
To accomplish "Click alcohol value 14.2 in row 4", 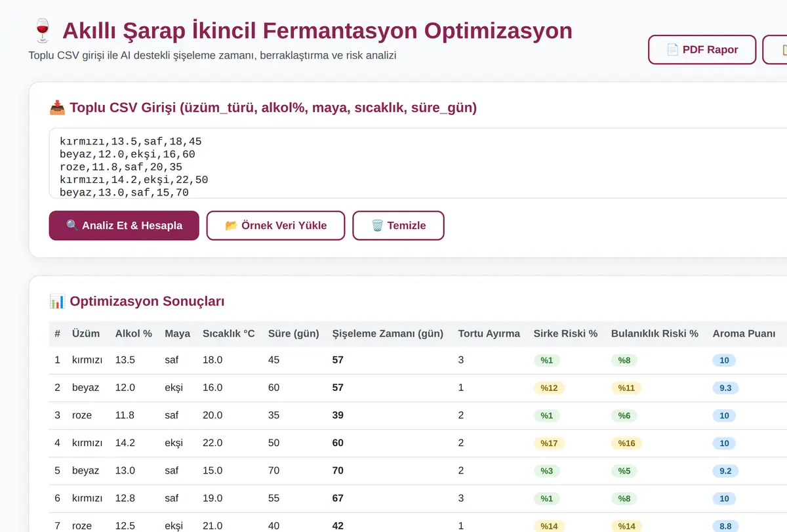I will click(x=125, y=443).
